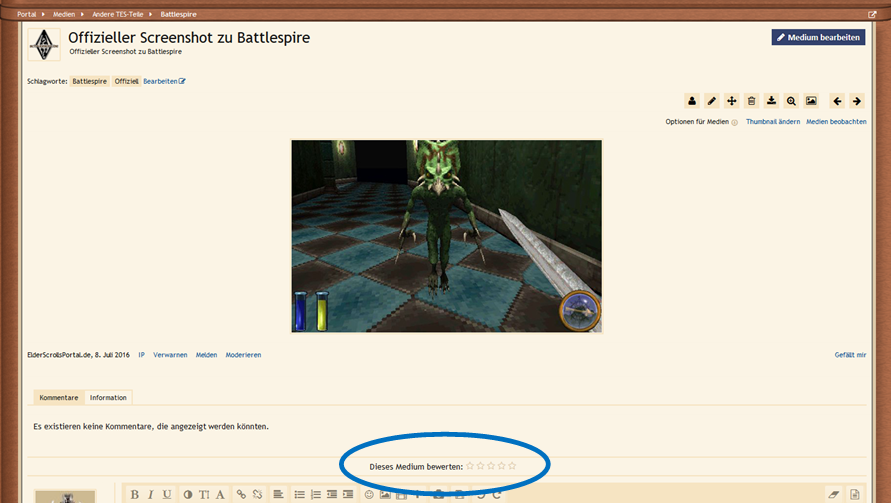Click the magnifier zoom icon
891x503 pixels.
[791, 101]
